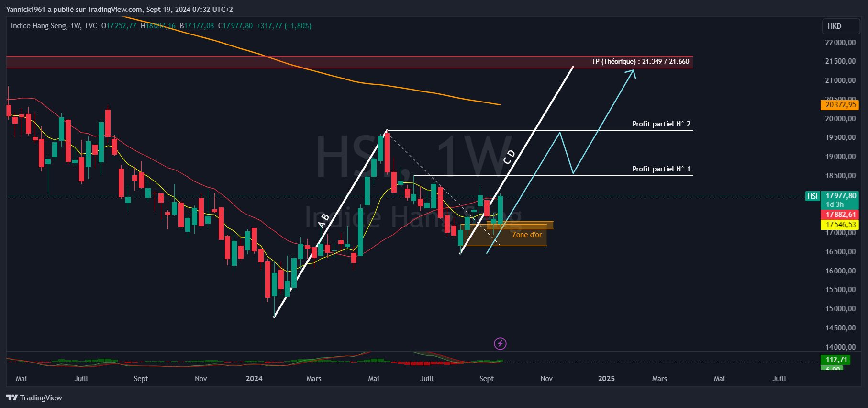Click the 22 000,00 price axis label

point(840,43)
